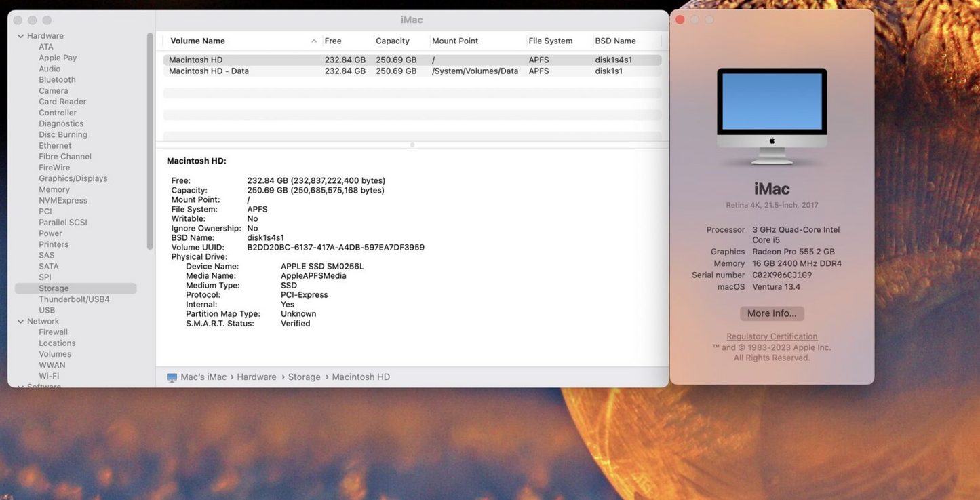Image resolution: width=980 pixels, height=500 pixels.
Task: Collapse the Network section in the sidebar
Action: tap(20, 321)
